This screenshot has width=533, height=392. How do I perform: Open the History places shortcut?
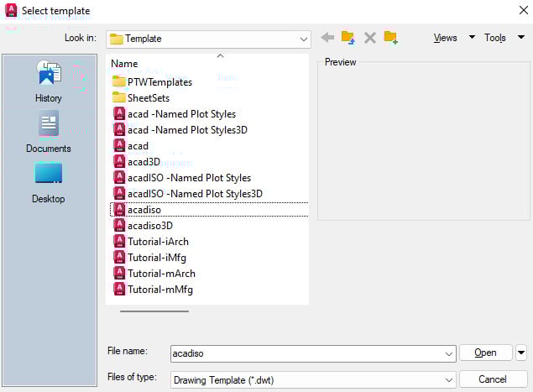point(49,81)
